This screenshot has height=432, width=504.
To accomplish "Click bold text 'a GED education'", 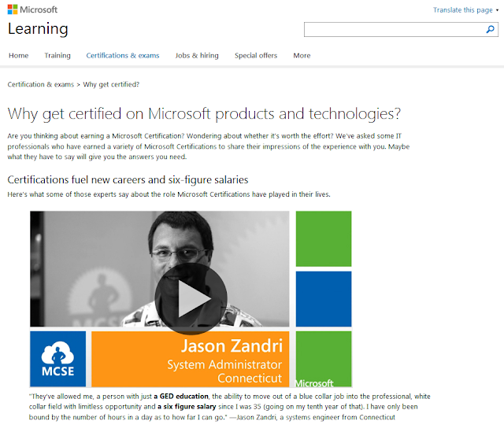I will 181,397.
